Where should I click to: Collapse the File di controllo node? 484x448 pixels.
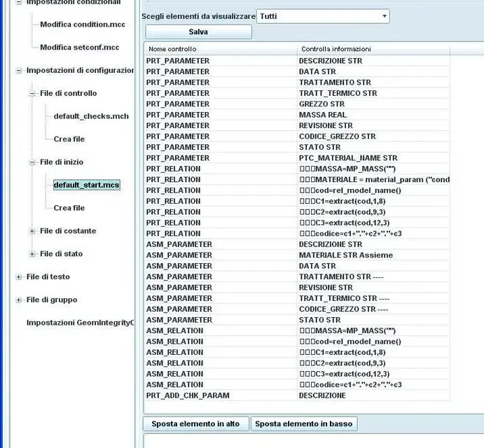[32, 94]
